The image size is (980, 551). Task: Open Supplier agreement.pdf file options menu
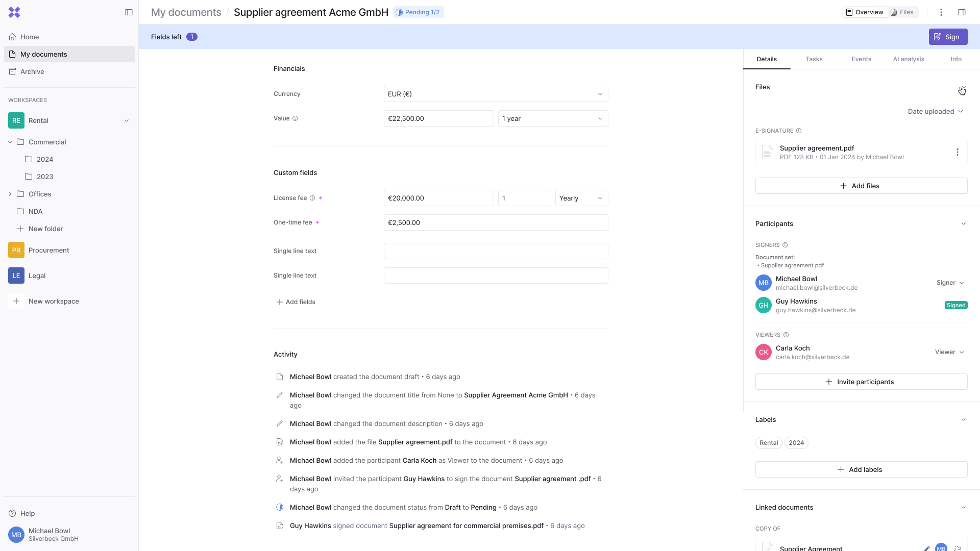(x=957, y=152)
